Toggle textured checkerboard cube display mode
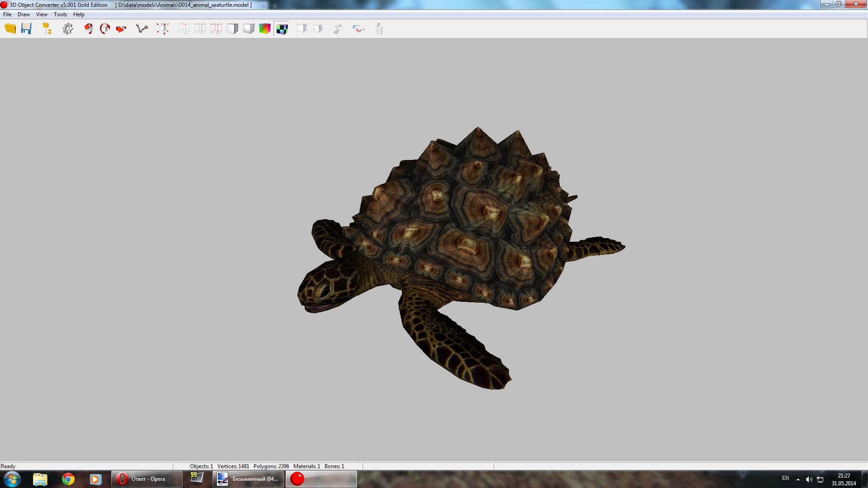This screenshot has height=488, width=868. (x=282, y=29)
